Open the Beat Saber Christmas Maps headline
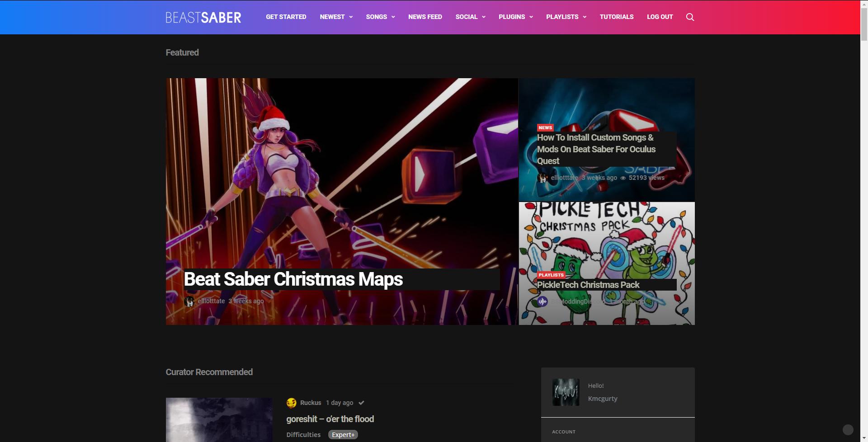Image resolution: width=868 pixels, height=442 pixels. [293, 279]
